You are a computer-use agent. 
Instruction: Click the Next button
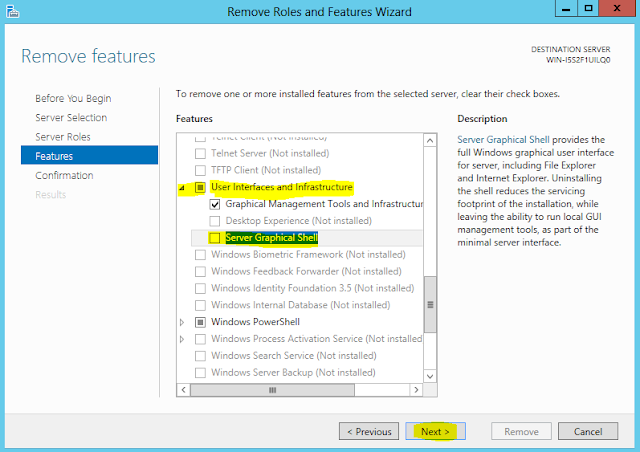coord(435,431)
